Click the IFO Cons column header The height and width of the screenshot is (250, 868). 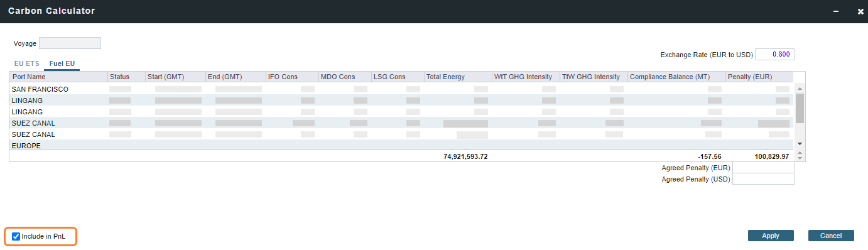292,77
